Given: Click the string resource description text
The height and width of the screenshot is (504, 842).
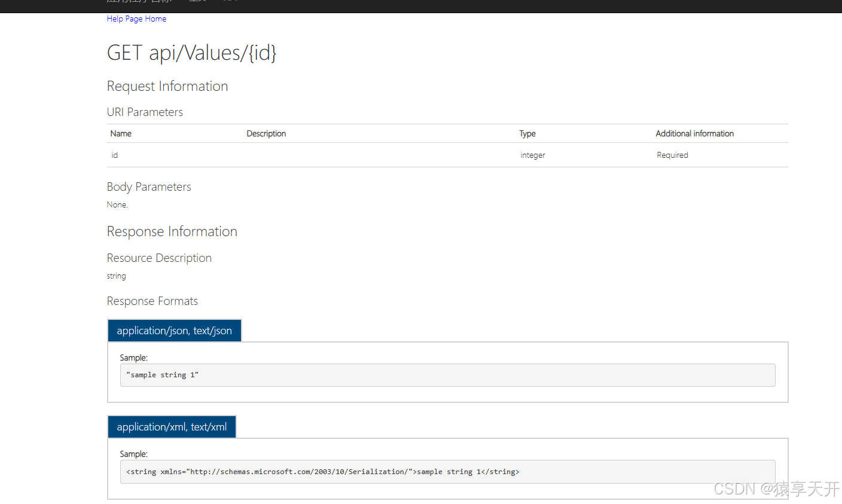Looking at the screenshot, I should (117, 276).
